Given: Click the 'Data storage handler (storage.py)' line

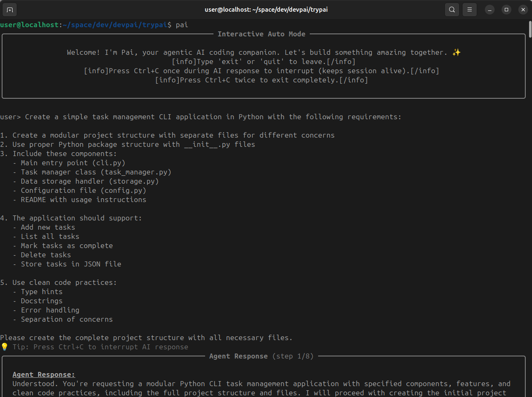Looking at the screenshot, I should coord(90,181).
